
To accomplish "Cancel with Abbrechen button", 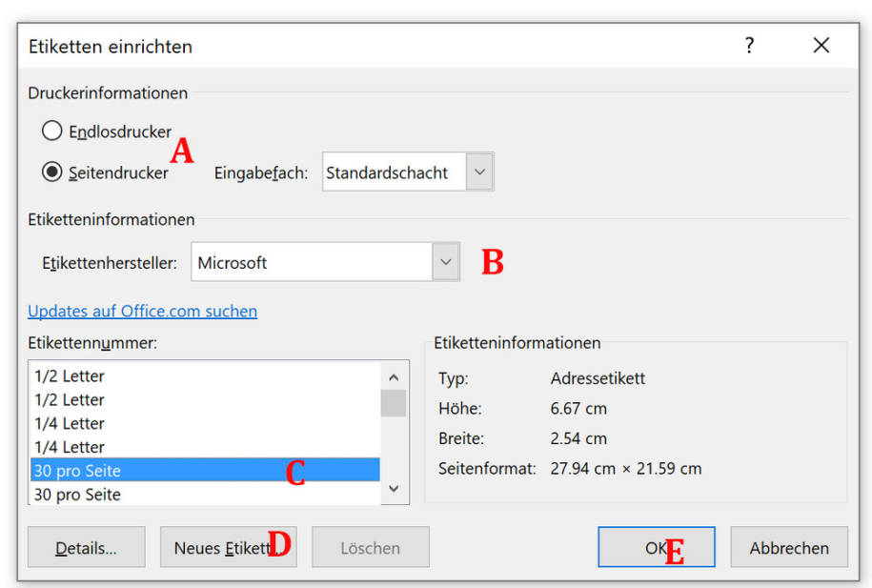I will tap(789, 547).
